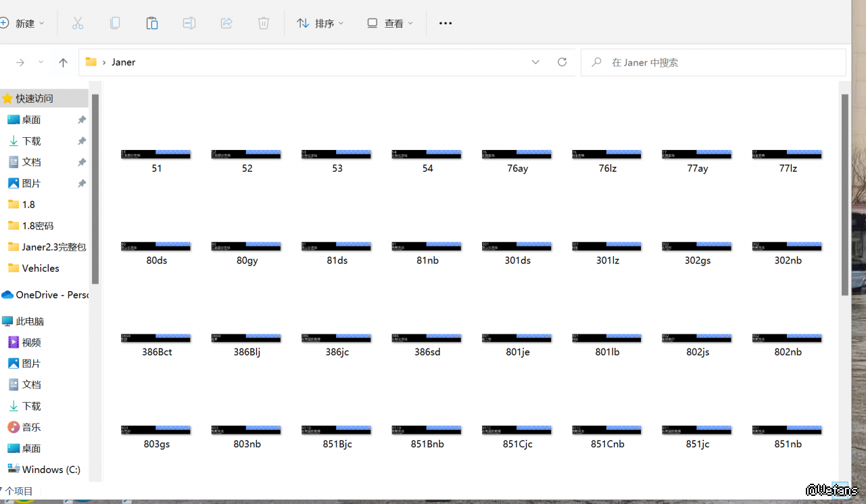Expand the address bar history chevron

click(535, 62)
